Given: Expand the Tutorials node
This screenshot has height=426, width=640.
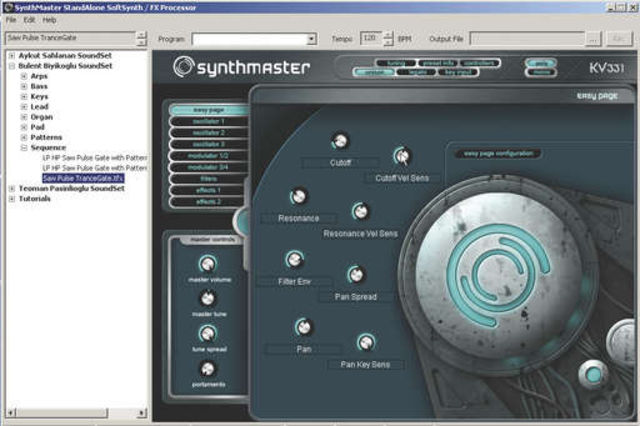Looking at the screenshot, I should [x=12, y=199].
